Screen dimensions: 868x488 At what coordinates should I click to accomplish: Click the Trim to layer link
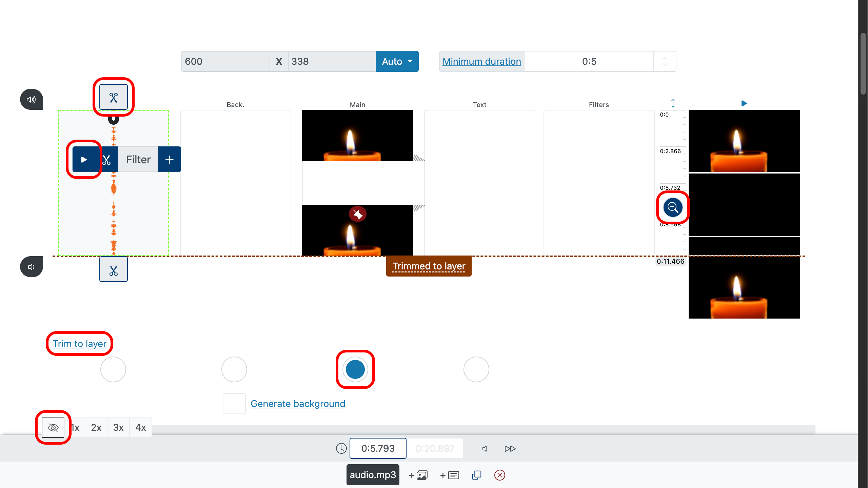point(79,344)
